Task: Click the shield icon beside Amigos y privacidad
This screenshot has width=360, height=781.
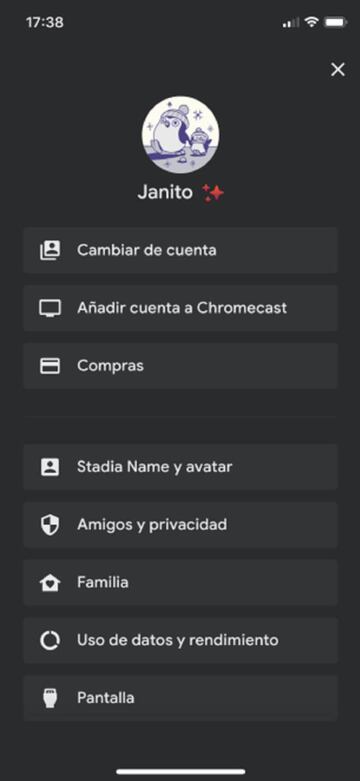Action: click(x=50, y=525)
